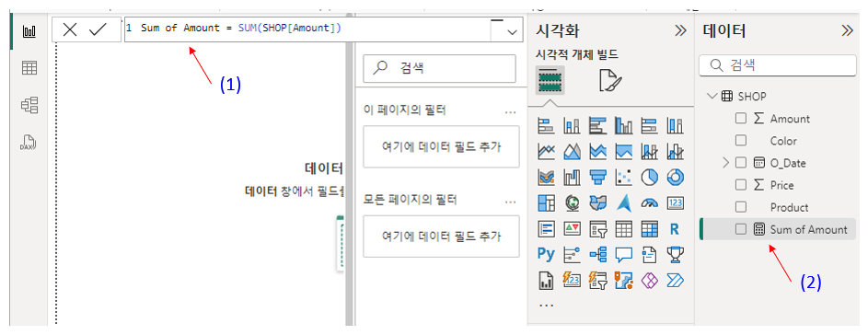Choose the Matrix visual
868x335 pixels.
tap(649, 228)
